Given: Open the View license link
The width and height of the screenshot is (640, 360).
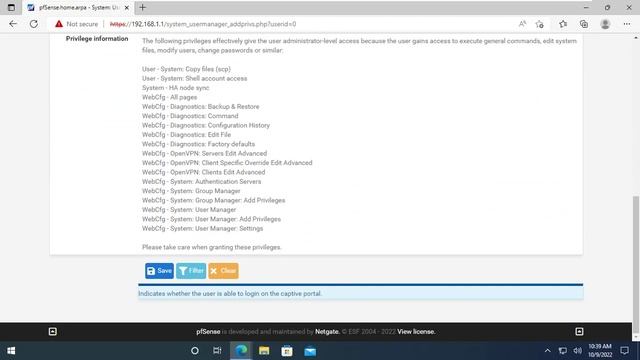Looking at the screenshot, I should (416, 331).
